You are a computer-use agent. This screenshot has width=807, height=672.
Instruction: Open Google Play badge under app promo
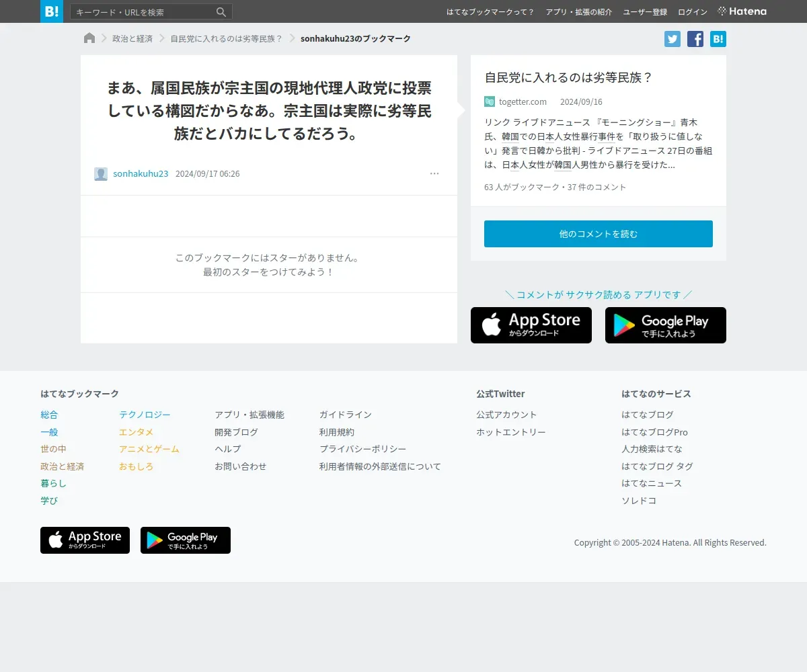coord(666,325)
